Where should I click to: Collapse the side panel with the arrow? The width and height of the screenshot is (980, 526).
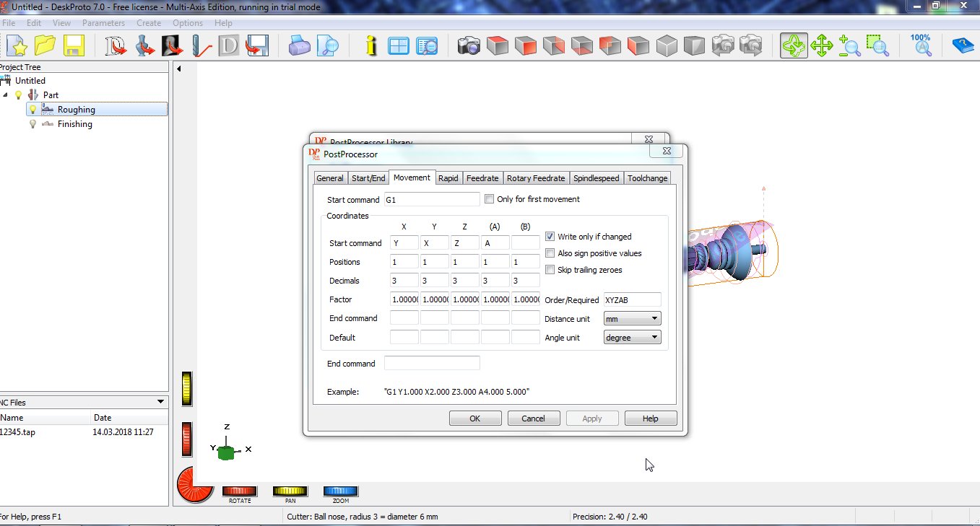(179, 69)
